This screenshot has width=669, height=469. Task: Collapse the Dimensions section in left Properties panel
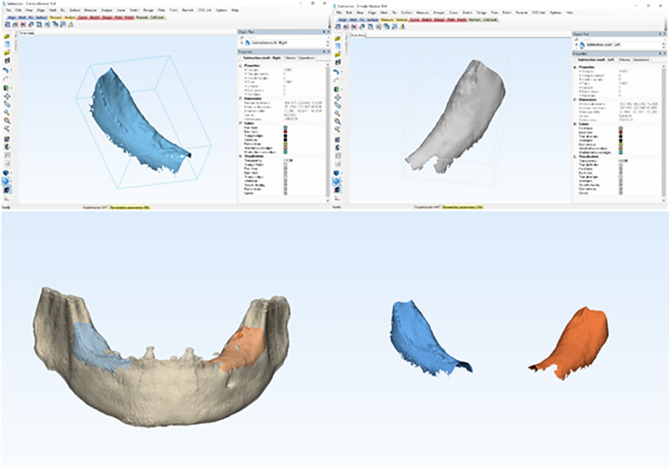click(241, 98)
